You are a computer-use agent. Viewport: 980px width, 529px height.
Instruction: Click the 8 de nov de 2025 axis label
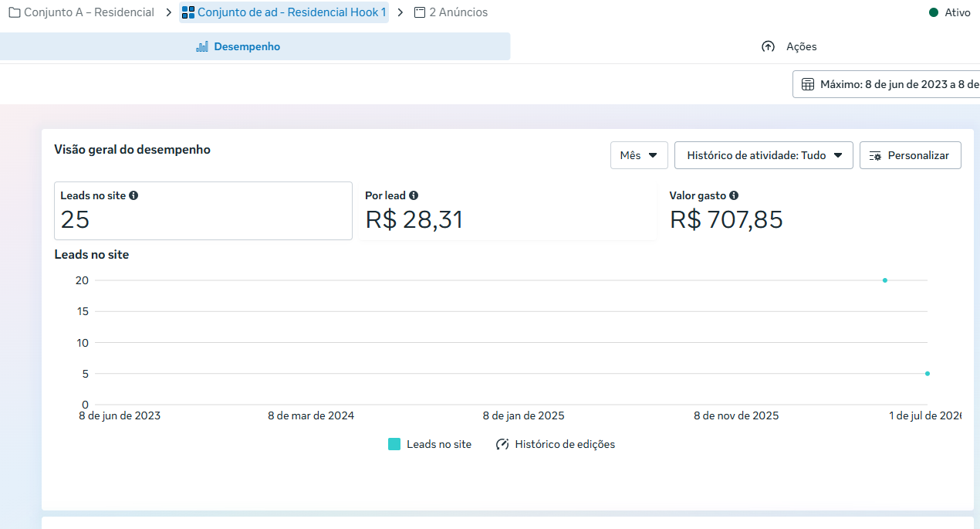pos(736,415)
